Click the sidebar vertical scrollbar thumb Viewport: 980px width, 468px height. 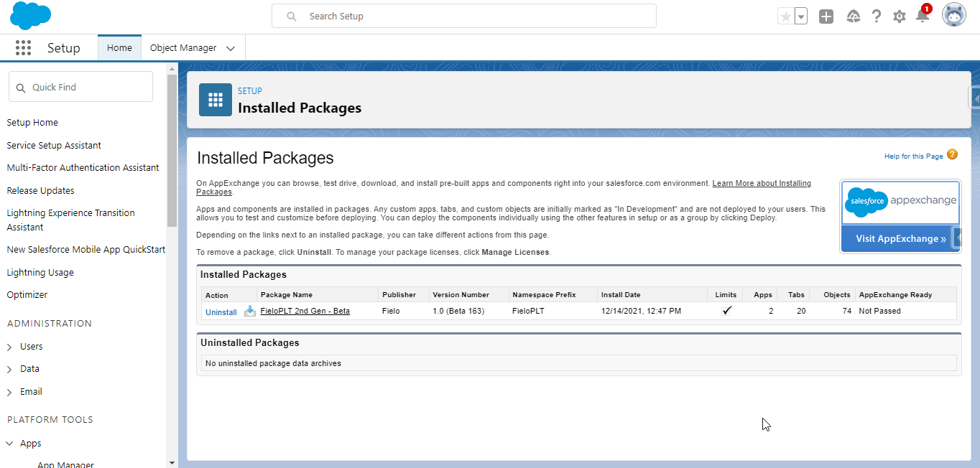[172, 151]
